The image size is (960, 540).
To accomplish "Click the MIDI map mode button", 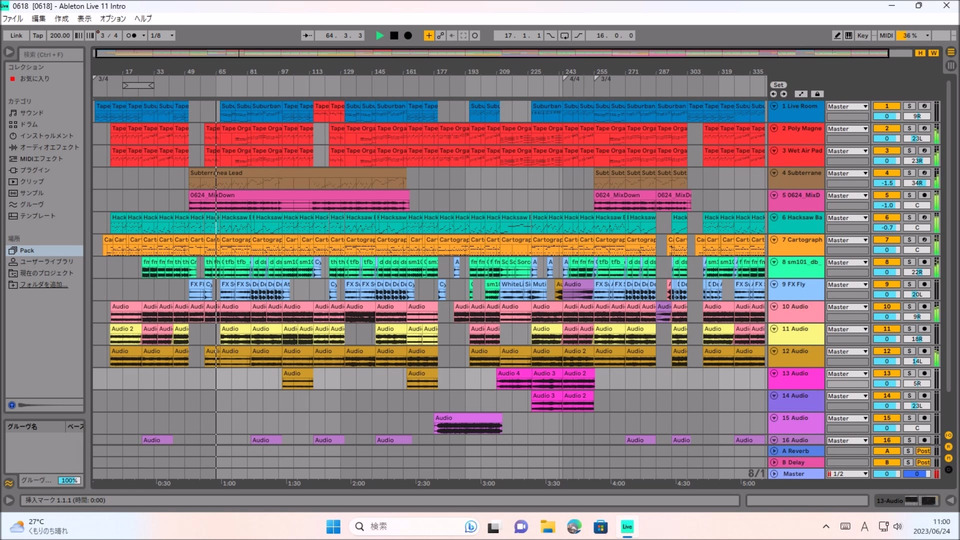I will click(x=886, y=36).
